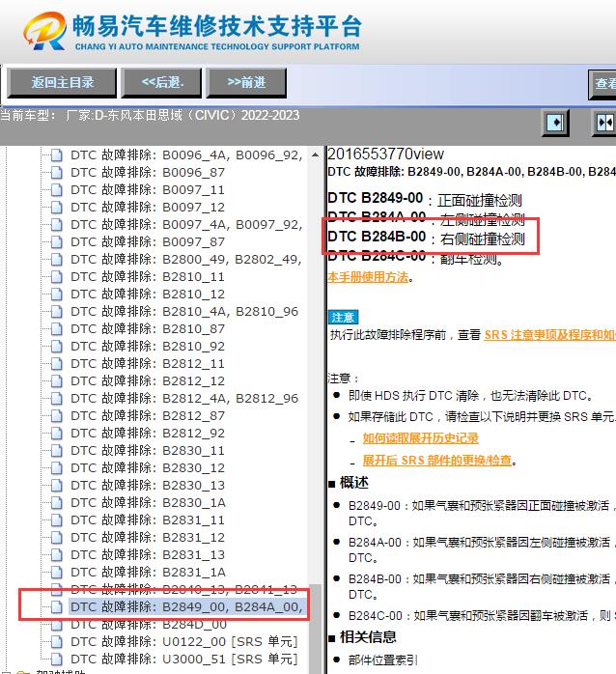Image resolution: width=616 pixels, height=674 pixels.
Task: Select DTC 故障排除 B0097_11 entry
Action: 148,189
